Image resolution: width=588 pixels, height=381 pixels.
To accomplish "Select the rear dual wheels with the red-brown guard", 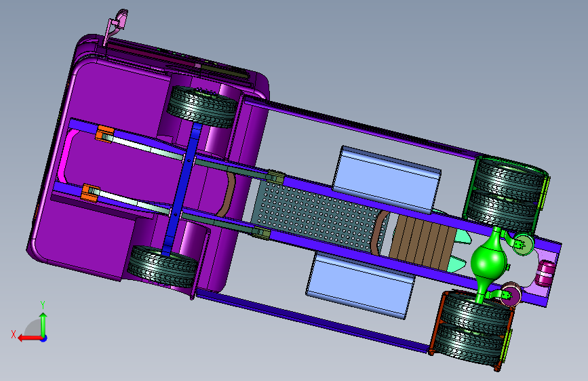I will coord(472,330).
